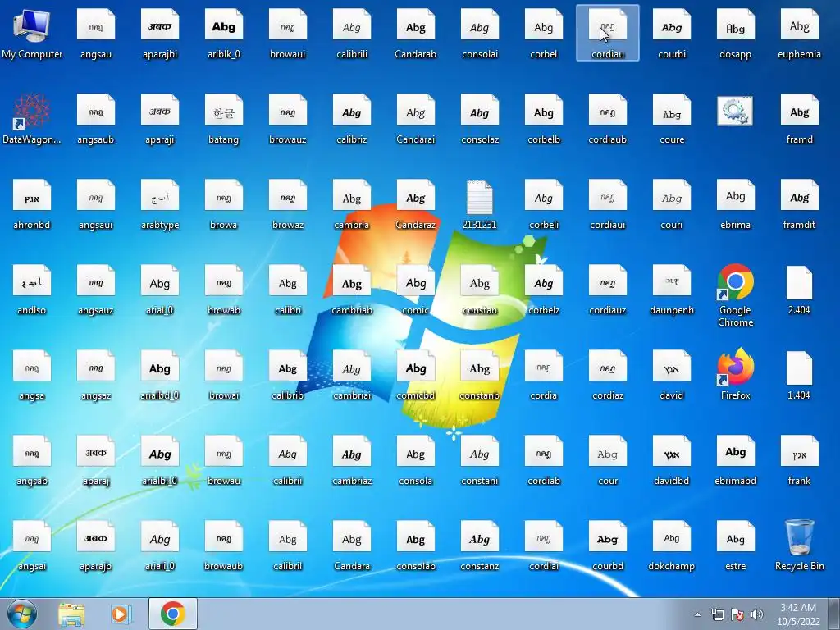
Task: Select the Recycle Bin icon
Action: click(799, 546)
